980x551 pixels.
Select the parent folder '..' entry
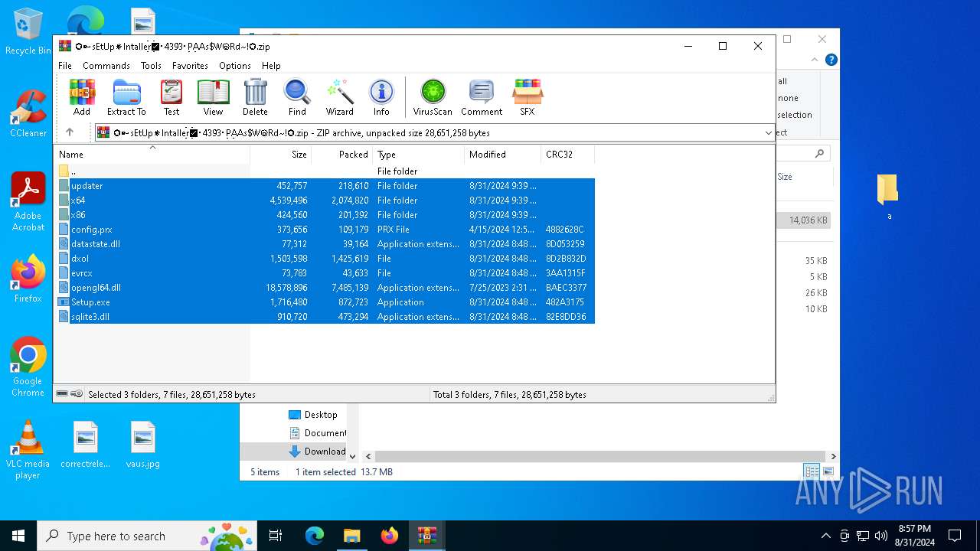pos(73,171)
